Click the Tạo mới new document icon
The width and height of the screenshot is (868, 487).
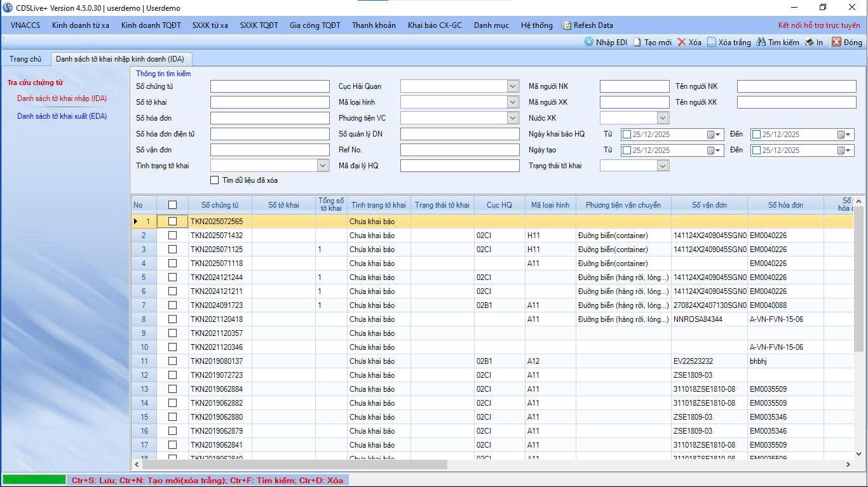637,42
